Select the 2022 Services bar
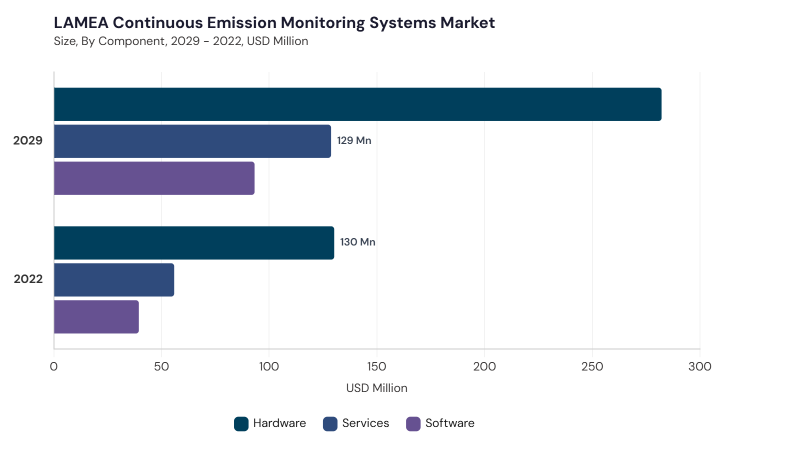This screenshot has height=450, width=800. click(114, 280)
